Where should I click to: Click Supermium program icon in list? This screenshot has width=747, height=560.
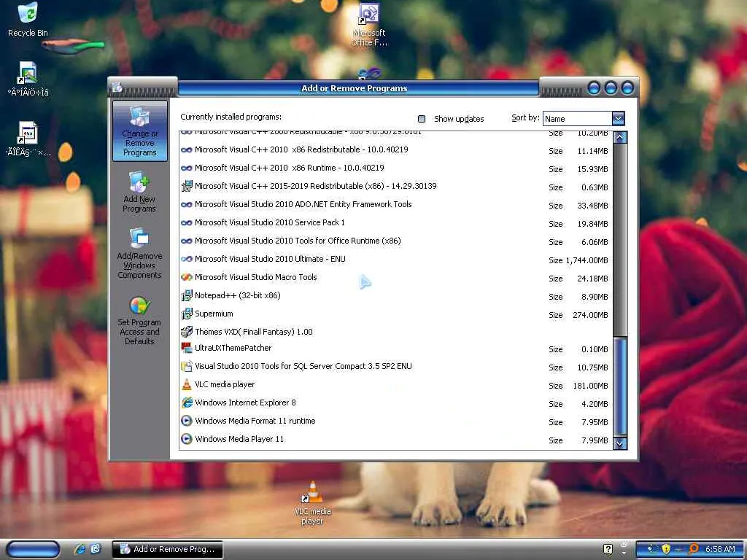[187, 314]
